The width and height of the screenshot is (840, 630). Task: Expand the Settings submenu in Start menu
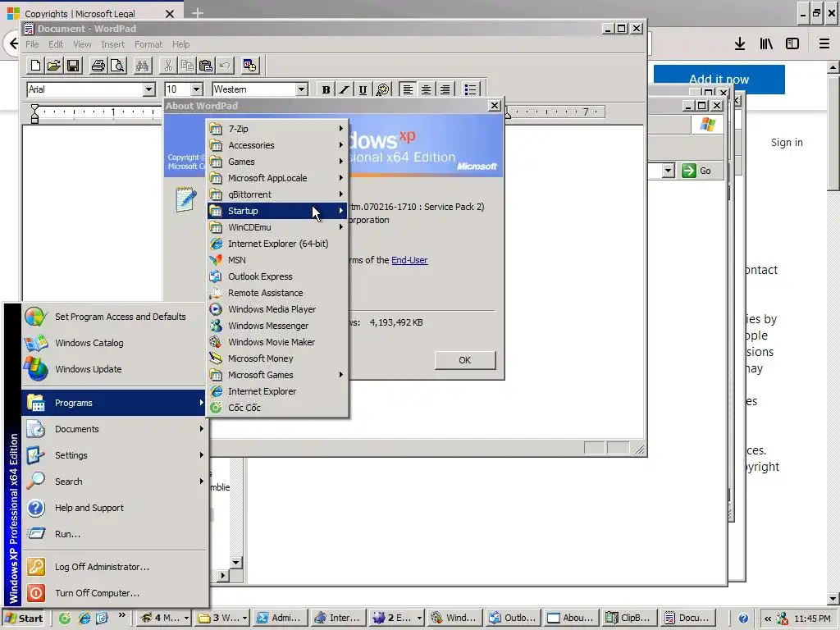[114, 455]
